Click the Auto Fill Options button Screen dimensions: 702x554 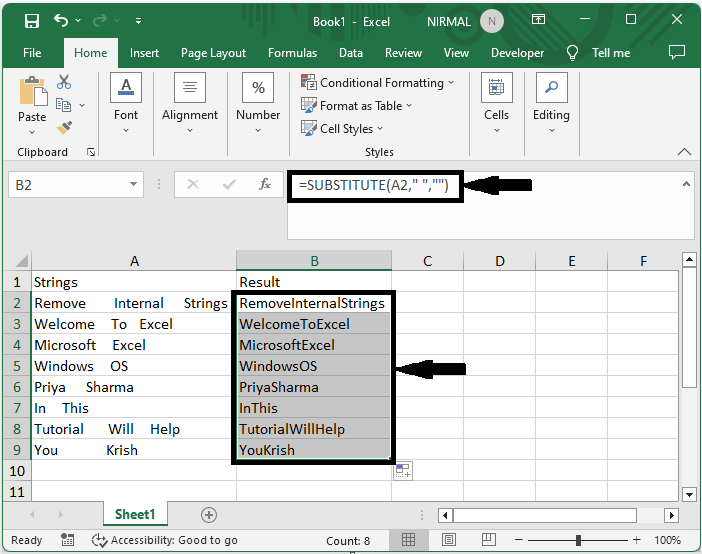(x=402, y=471)
